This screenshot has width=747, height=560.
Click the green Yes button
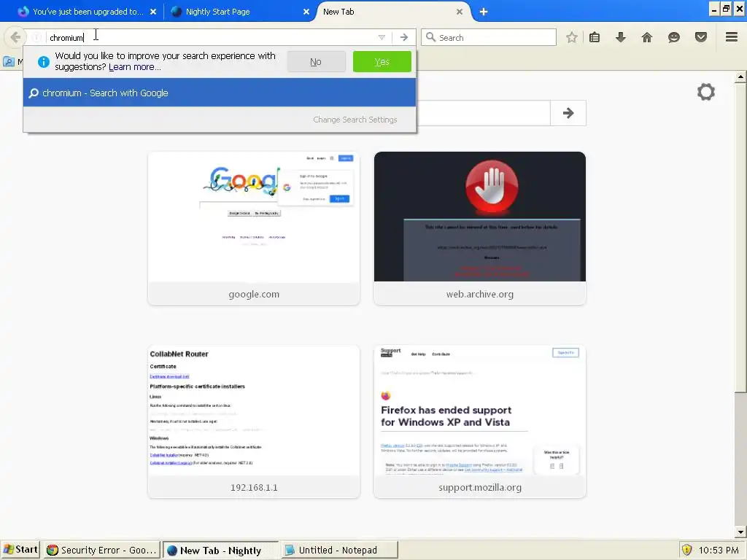tap(382, 61)
